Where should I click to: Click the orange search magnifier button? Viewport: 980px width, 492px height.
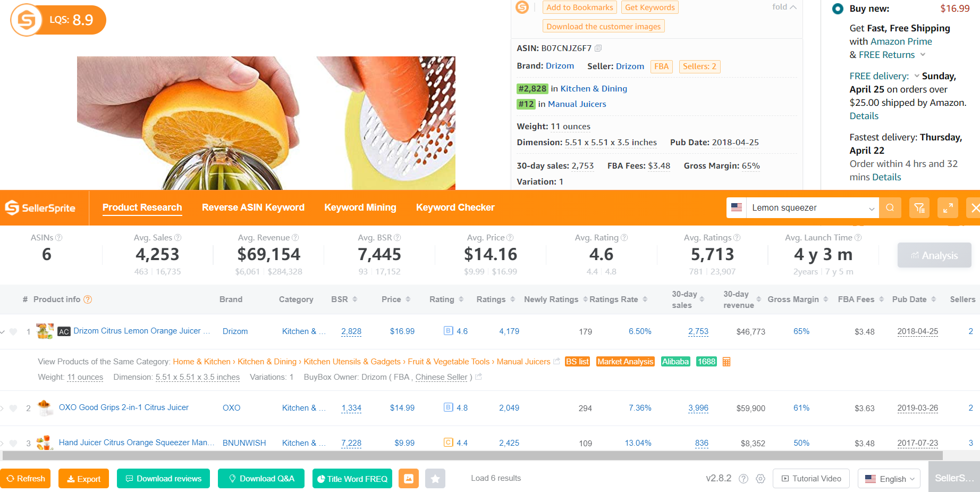point(890,207)
